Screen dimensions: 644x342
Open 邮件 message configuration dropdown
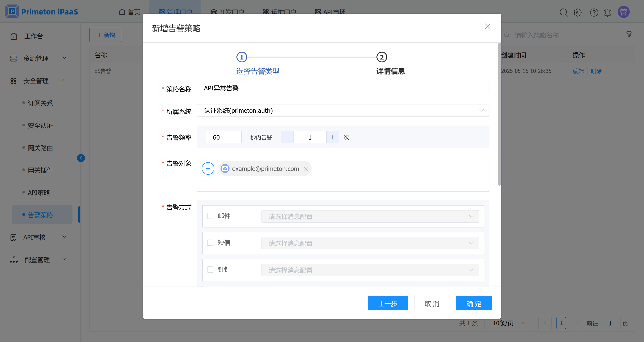pos(370,216)
